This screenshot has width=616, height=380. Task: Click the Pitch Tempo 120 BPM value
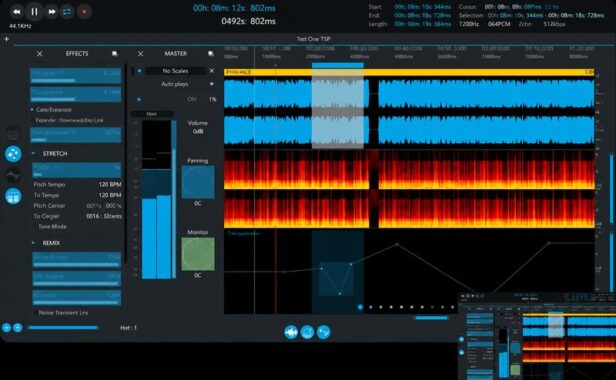pyautogui.click(x=110, y=184)
